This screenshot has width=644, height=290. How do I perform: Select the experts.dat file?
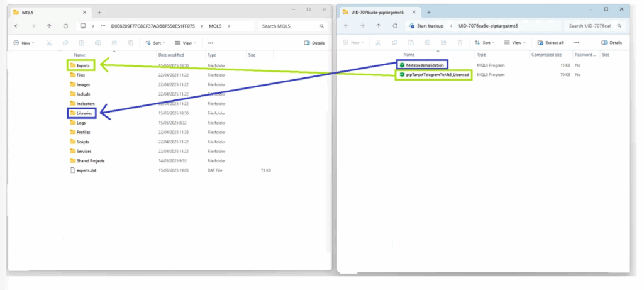(x=86, y=170)
